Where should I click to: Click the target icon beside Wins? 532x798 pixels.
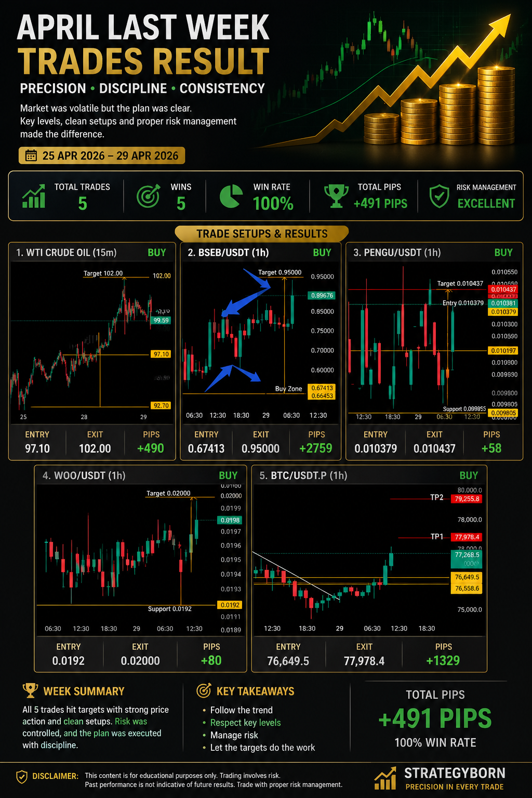tap(148, 196)
